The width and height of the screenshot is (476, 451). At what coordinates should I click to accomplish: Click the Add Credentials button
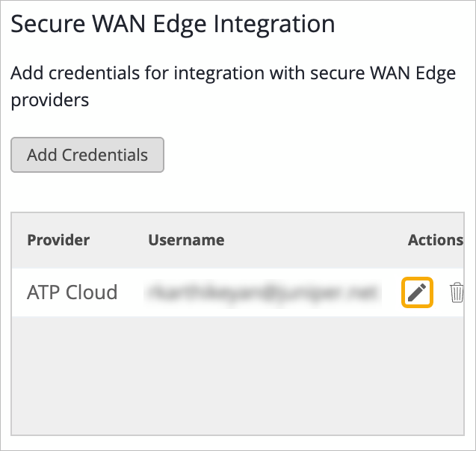pyautogui.click(x=87, y=156)
